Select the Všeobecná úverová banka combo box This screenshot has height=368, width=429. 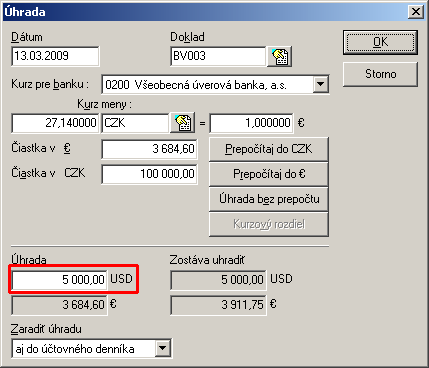tap(215, 84)
